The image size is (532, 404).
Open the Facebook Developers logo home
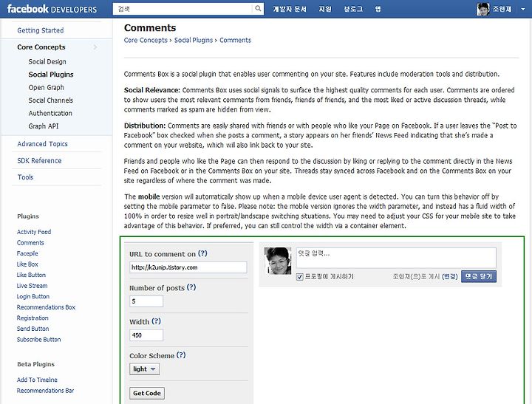pos(52,9)
